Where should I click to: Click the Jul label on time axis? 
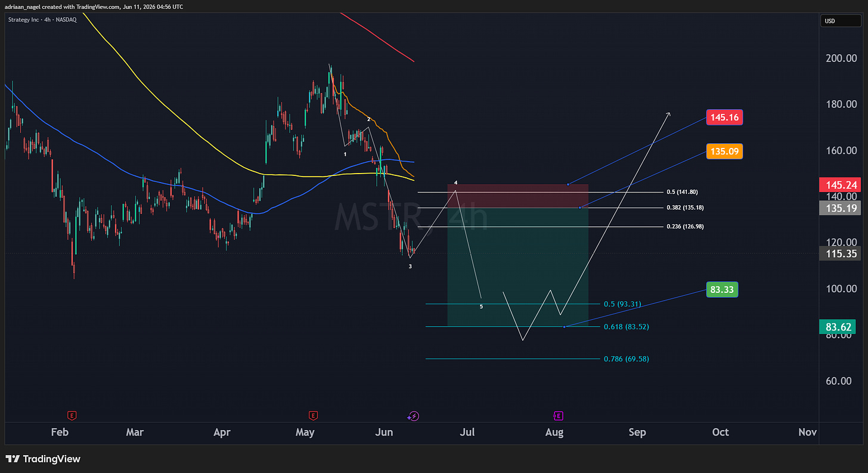pos(467,432)
